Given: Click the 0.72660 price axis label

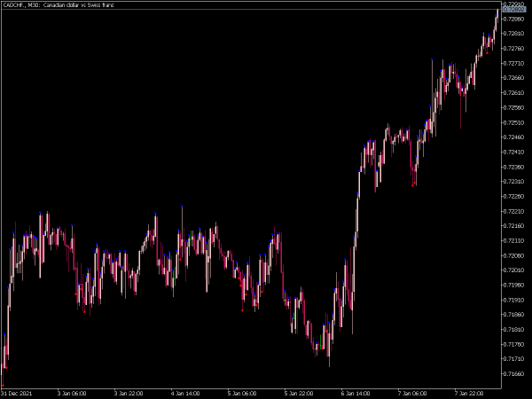Looking at the screenshot, I should [514, 78].
